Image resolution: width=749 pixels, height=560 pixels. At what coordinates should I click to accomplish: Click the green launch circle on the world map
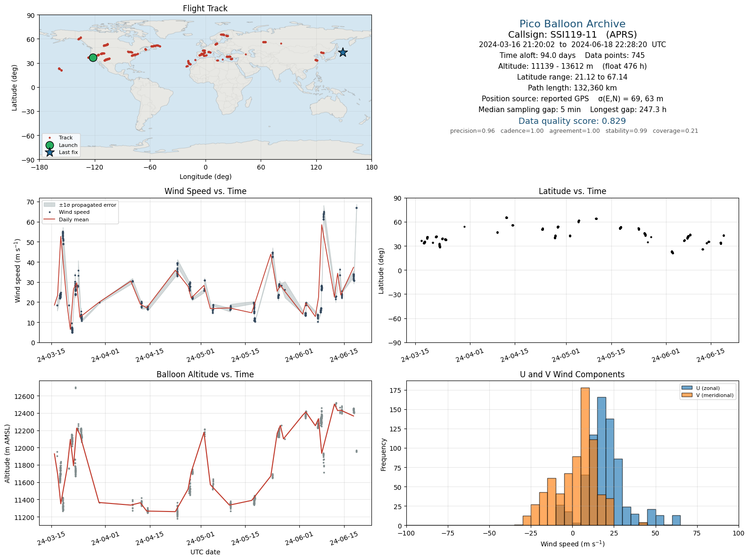point(93,57)
